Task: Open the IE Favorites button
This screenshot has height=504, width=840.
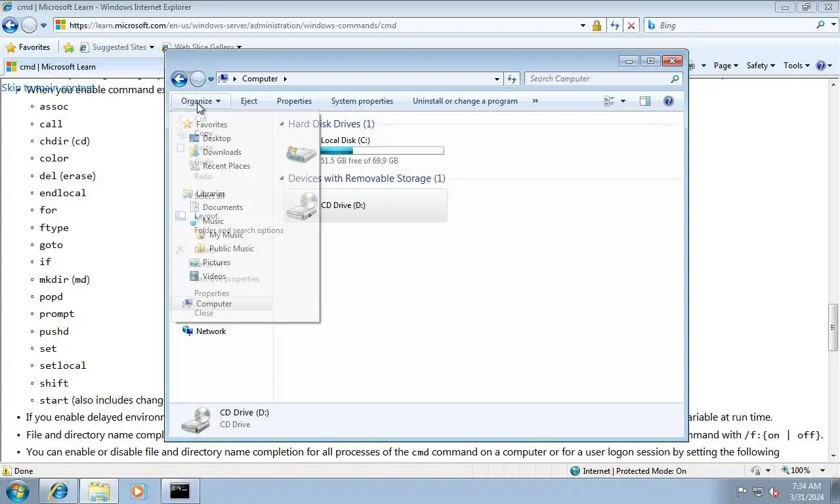Action: (x=28, y=47)
